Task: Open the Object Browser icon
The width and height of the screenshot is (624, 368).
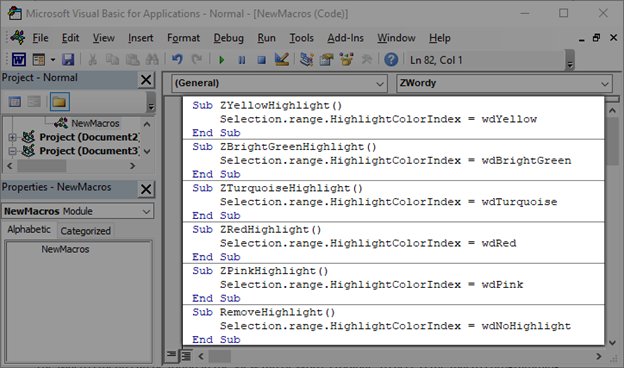Action: 346,60
